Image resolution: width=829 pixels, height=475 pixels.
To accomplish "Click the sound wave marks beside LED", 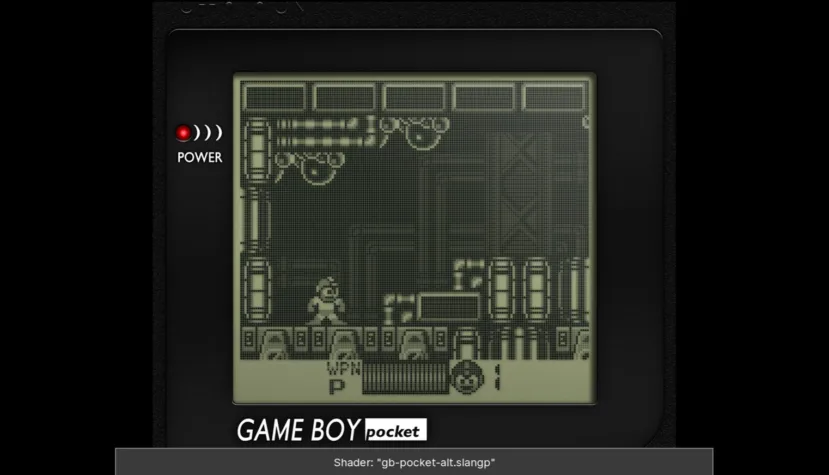I will pyautogui.click(x=208, y=132).
